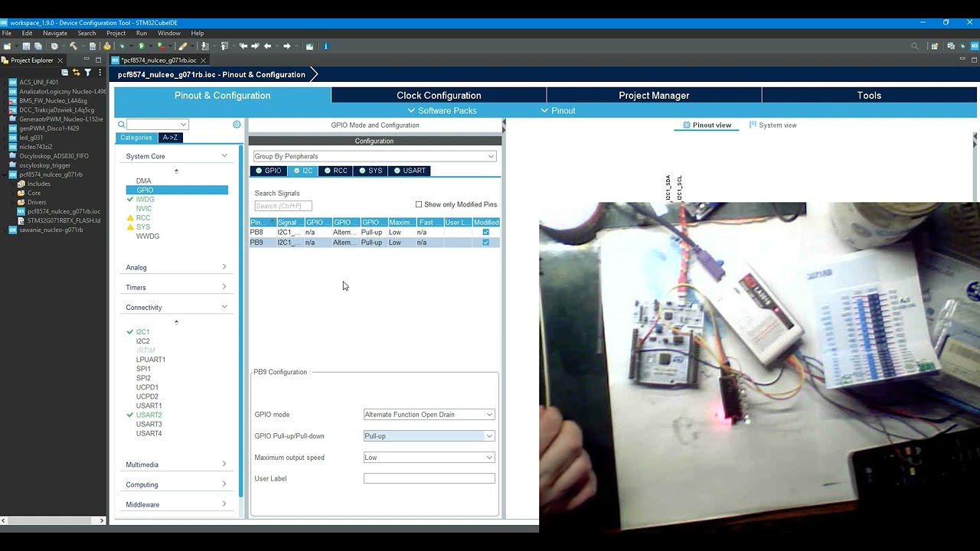Close the pcf8574_nulceo_g071rb.ioc editor tab
The width and height of the screenshot is (980, 551).
(x=204, y=60)
